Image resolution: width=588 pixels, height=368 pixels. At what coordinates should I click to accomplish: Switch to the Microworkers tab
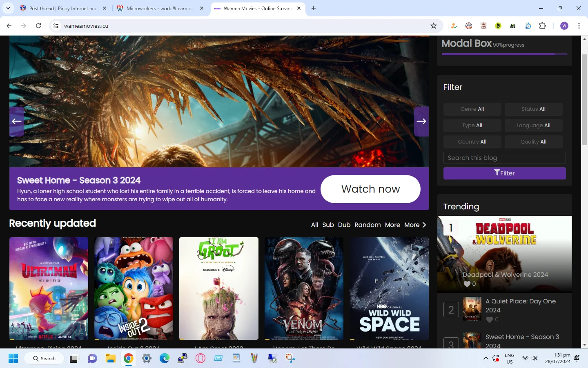pyautogui.click(x=160, y=8)
